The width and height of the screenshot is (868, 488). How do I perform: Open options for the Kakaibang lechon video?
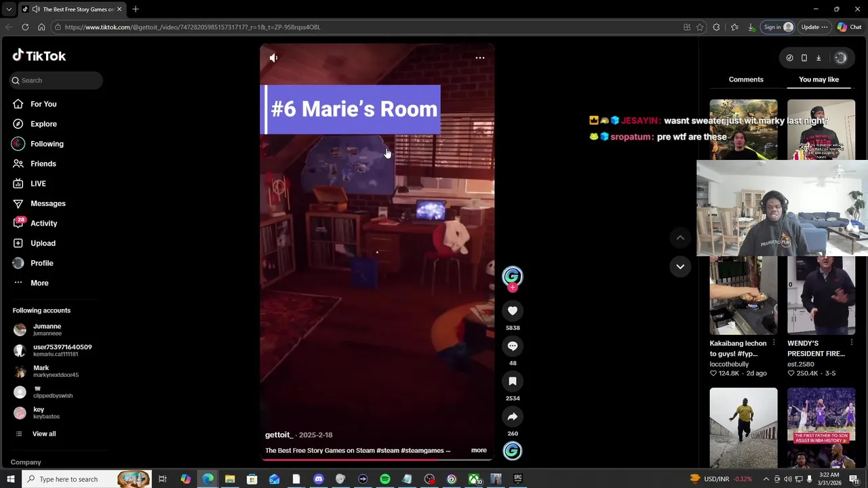click(773, 343)
